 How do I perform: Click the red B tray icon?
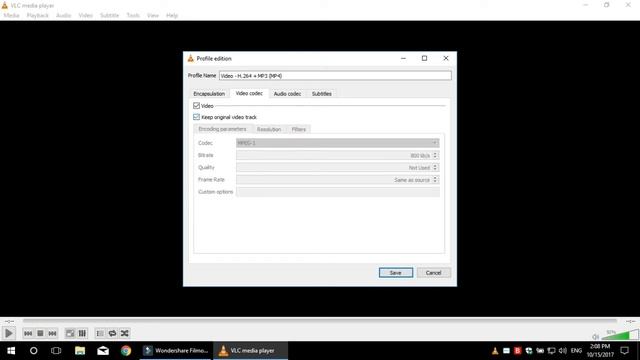(518, 351)
